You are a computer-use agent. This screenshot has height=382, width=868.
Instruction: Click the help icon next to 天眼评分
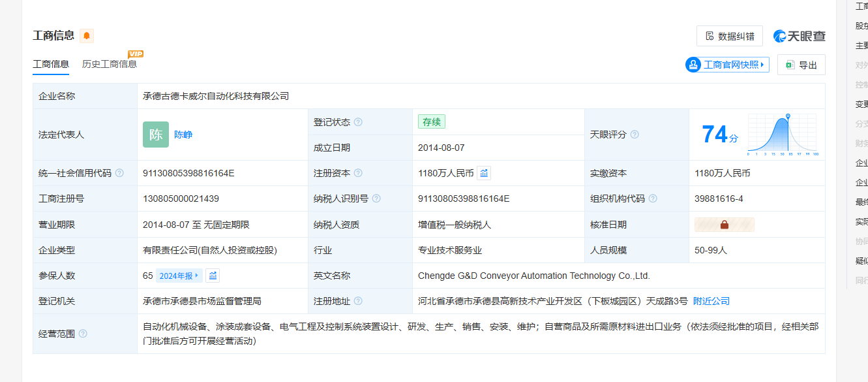click(x=635, y=135)
